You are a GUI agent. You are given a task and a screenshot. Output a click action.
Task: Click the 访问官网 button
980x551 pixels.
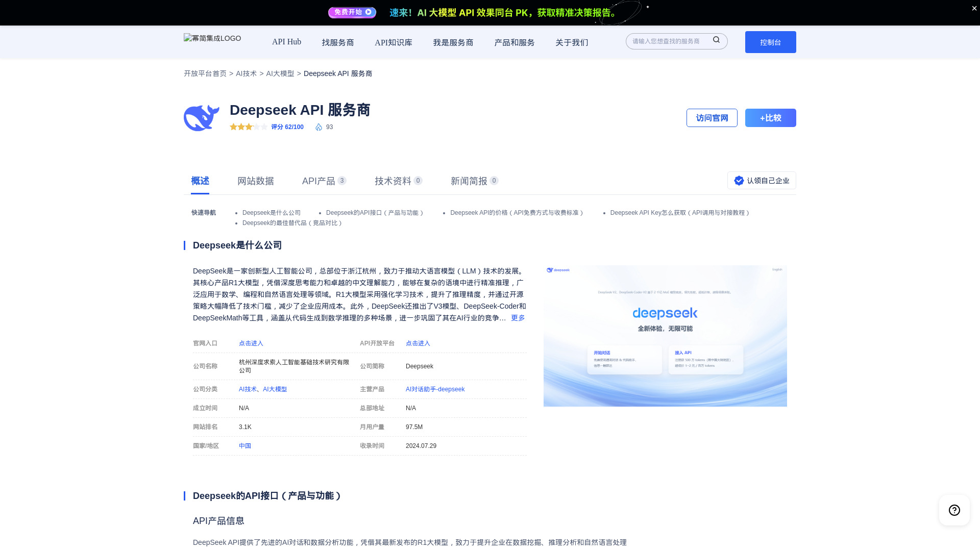point(712,118)
